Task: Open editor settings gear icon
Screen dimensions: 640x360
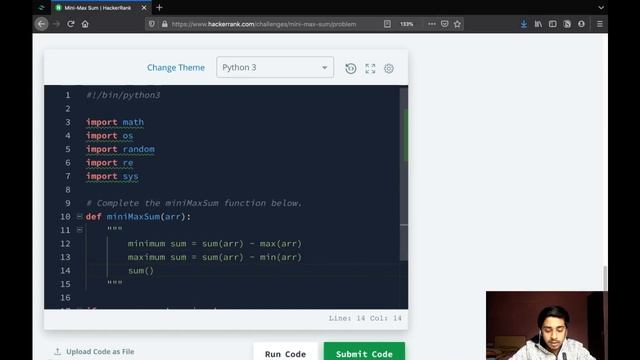Action: [x=389, y=68]
